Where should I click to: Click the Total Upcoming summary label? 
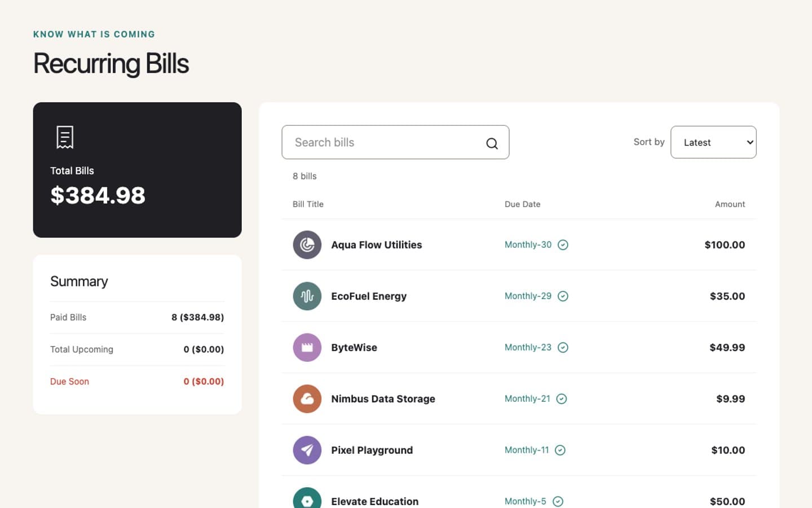[x=82, y=350]
